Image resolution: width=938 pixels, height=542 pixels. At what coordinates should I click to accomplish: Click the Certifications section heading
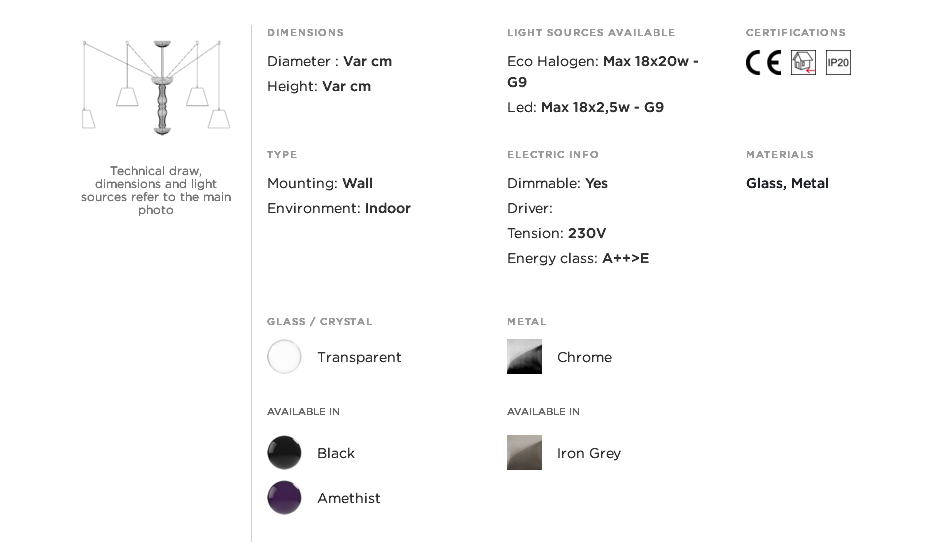pos(796,32)
